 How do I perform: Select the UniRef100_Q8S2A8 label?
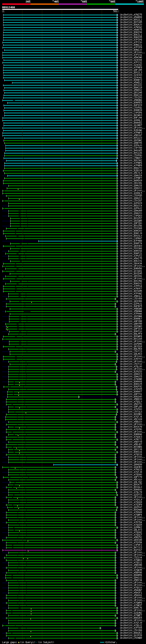coord(131,93)
